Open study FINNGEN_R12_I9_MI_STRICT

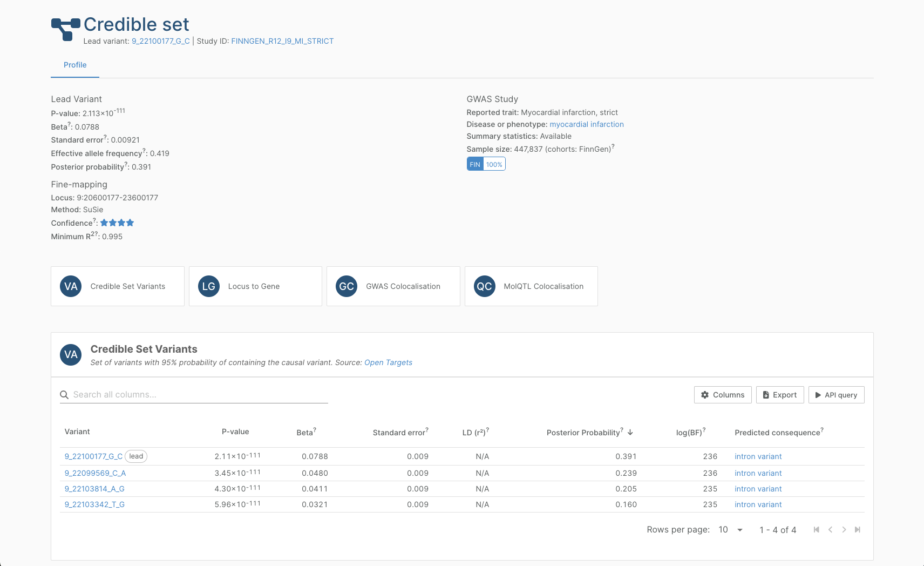(x=282, y=41)
